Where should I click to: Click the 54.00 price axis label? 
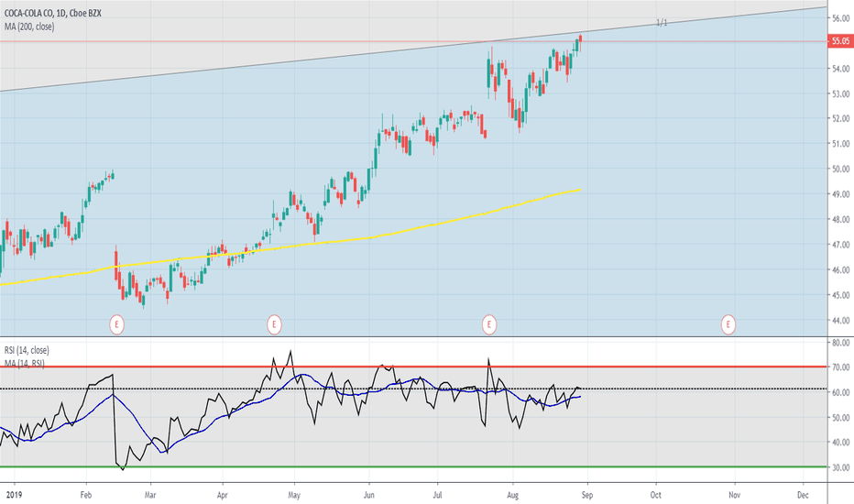pyautogui.click(x=841, y=69)
